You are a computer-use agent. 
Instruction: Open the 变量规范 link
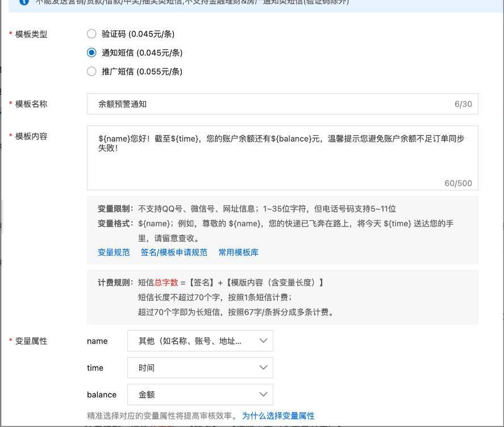(114, 252)
